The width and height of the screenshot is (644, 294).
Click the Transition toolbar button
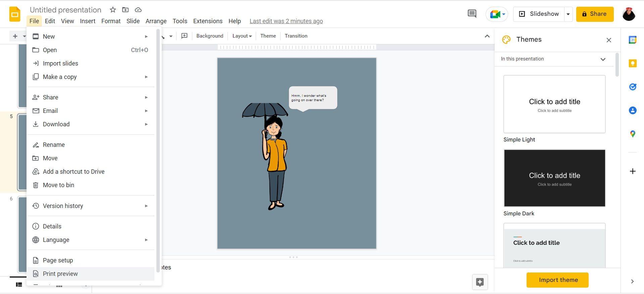pyautogui.click(x=296, y=36)
